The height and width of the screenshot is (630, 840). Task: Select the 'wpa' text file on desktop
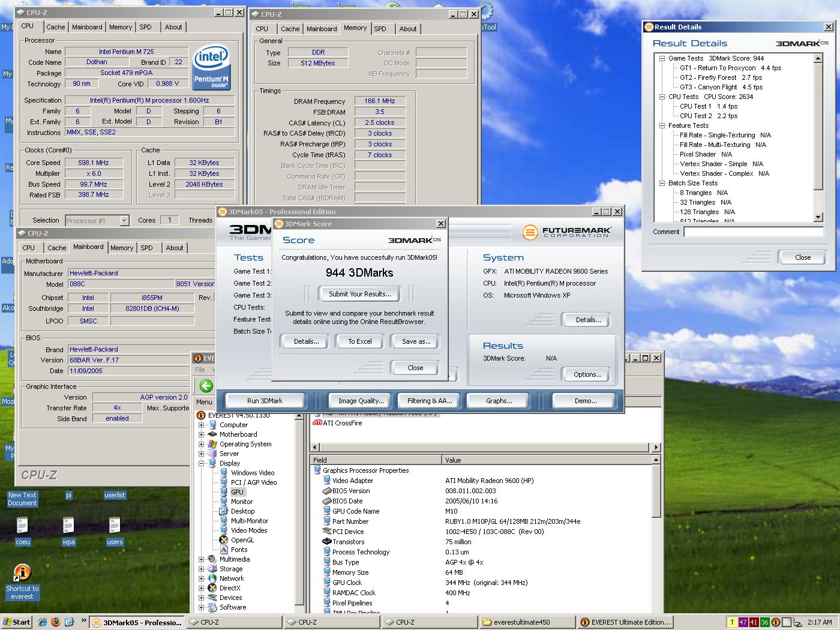tap(68, 530)
